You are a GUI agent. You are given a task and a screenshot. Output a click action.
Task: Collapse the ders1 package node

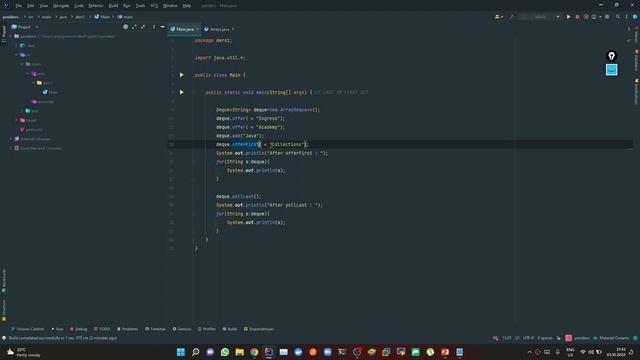(34, 83)
